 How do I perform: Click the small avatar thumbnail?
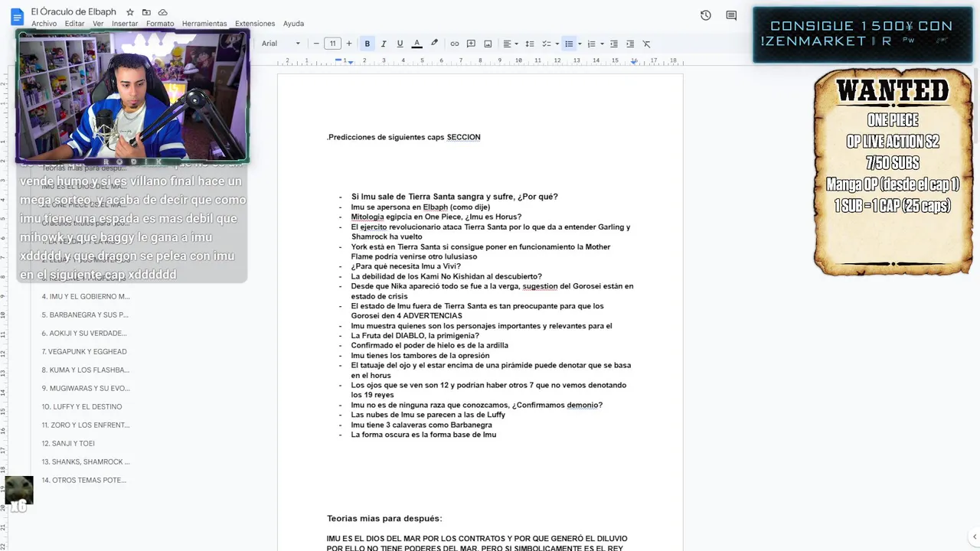coord(19,491)
